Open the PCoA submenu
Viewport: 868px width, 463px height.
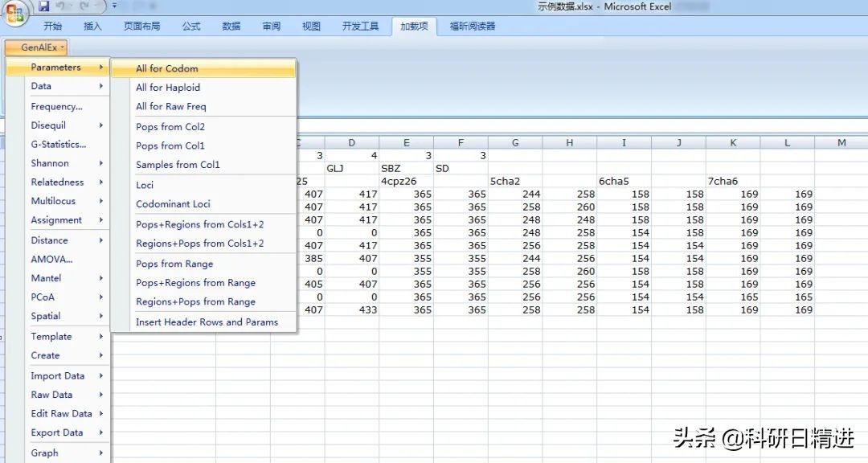pos(58,297)
